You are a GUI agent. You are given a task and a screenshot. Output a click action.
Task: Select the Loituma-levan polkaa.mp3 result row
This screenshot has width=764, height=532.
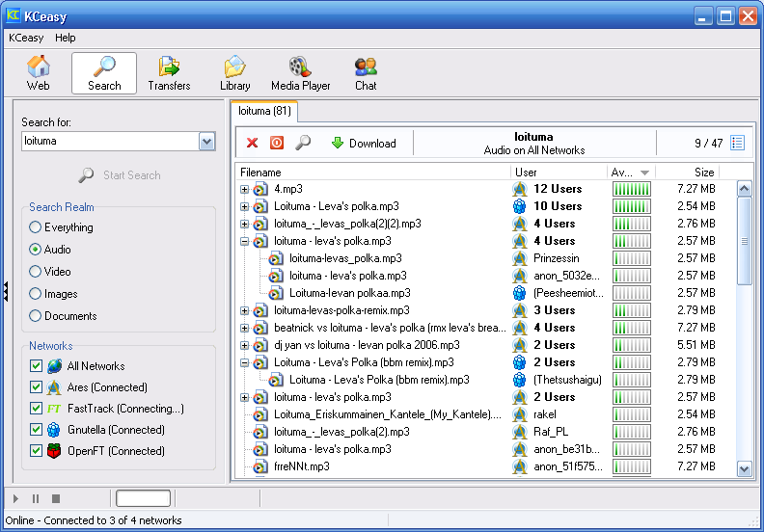(x=485, y=293)
